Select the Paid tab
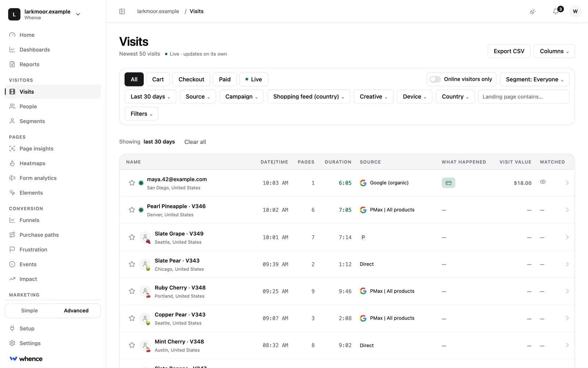Viewport: 588px width, 368px height. [225, 79]
